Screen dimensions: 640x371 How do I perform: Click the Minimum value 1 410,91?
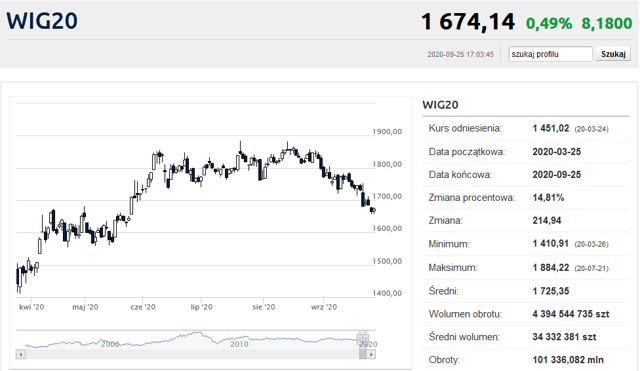click(x=550, y=244)
